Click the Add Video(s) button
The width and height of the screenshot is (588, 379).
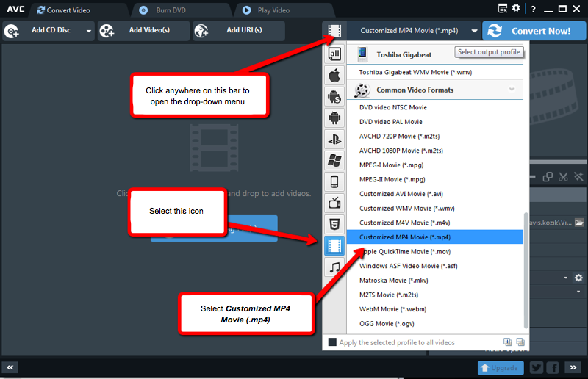click(x=143, y=30)
